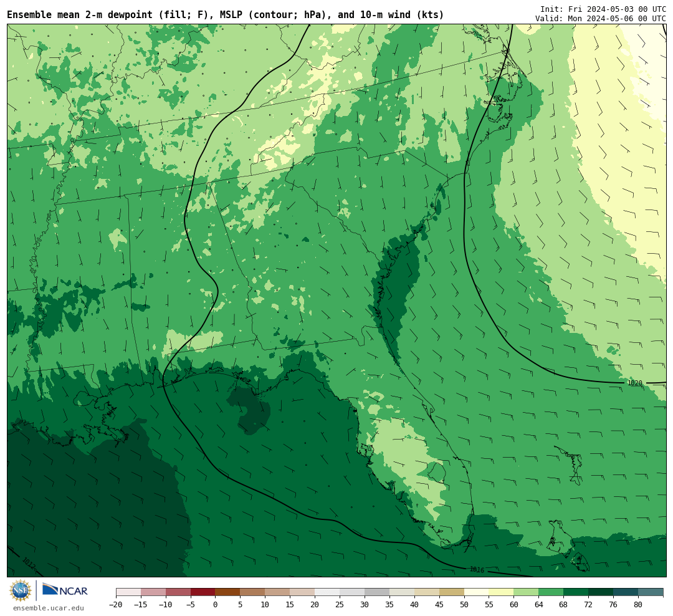Pick the brown colorbar swatch above 0
673x616 pixels.
pyautogui.click(x=227, y=592)
